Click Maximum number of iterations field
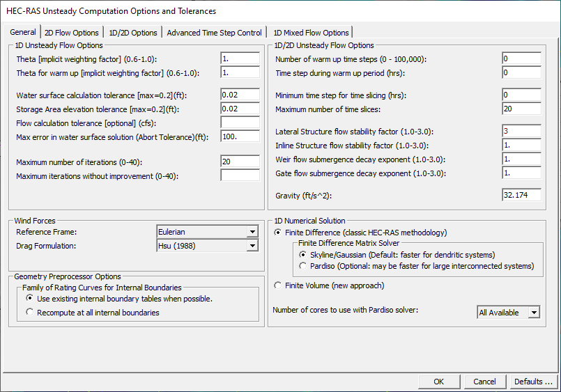 (x=240, y=162)
